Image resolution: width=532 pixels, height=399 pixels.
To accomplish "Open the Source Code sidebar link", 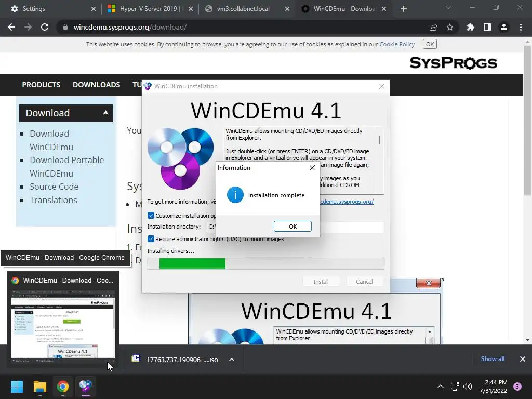I will pos(54,187).
